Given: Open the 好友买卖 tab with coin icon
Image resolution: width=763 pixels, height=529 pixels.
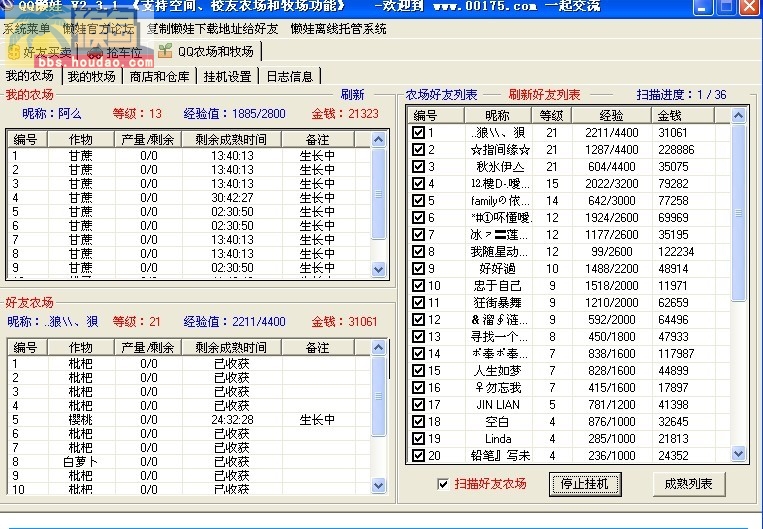Looking at the screenshot, I should coord(40,52).
